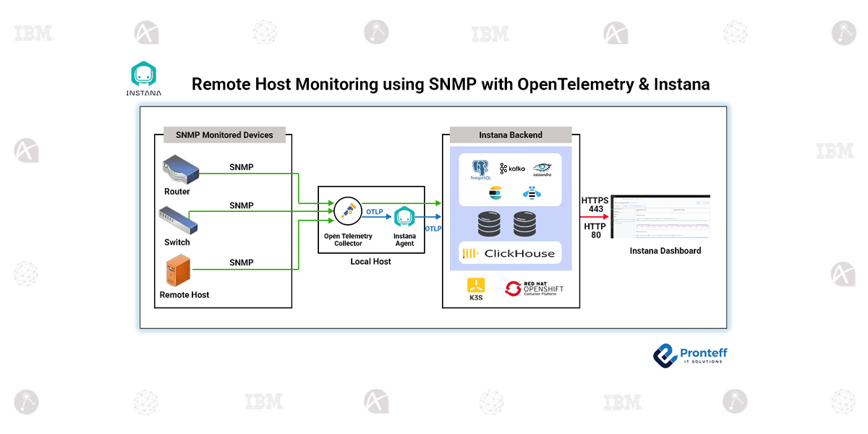Expand the Instana Backend header bar
Screen dimensions: 868x434
[510, 135]
